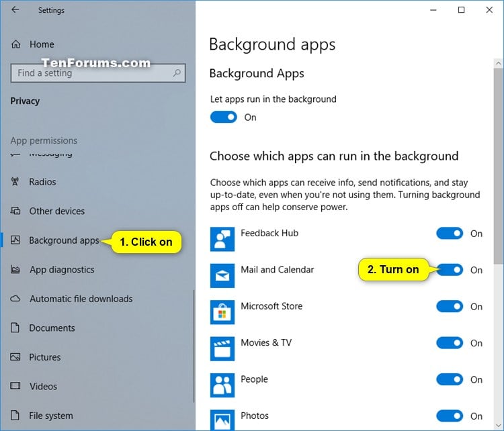Screen dimensions: 504x431
Task: Click the Movies & TV app icon
Action: (x=222, y=349)
